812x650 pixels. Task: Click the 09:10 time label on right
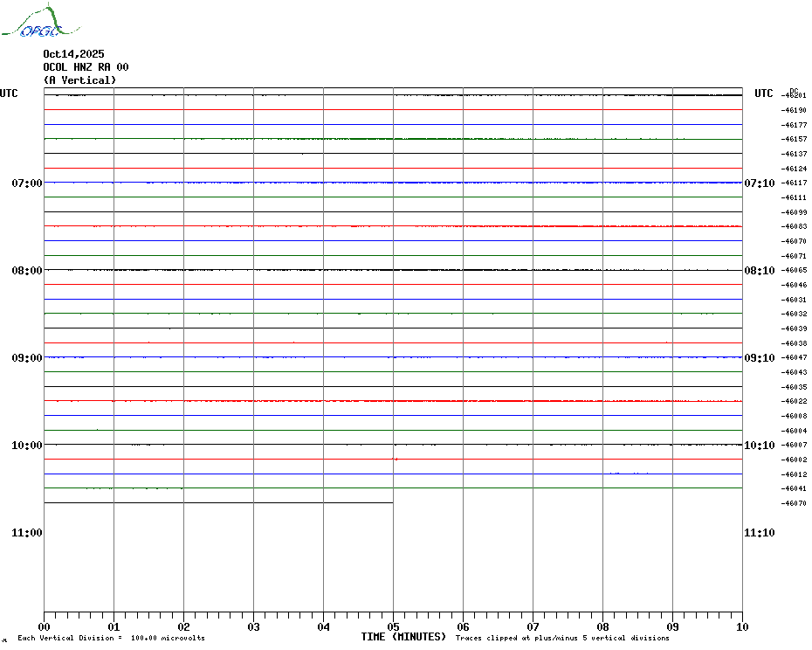(759, 358)
